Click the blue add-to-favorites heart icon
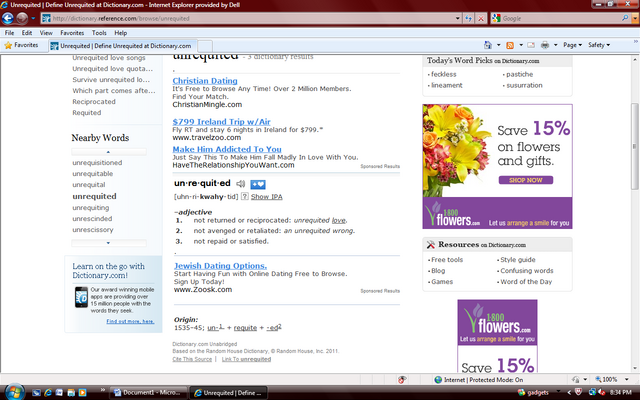 coord(258,184)
